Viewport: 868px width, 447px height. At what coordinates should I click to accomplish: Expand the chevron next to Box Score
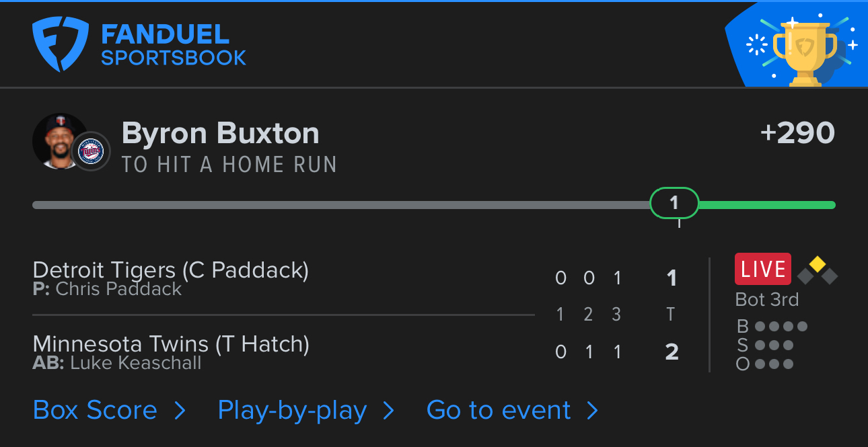(180, 411)
